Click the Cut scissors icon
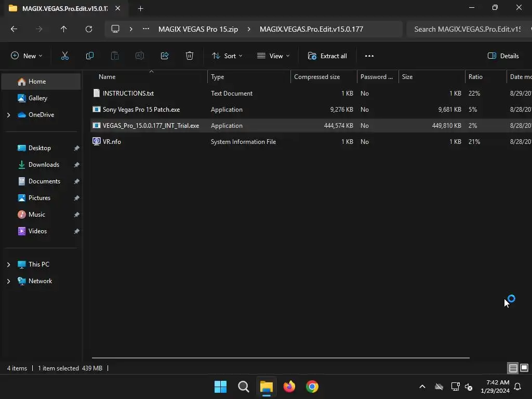The height and width of the screenshot is (399, 532). coord(64,56)
